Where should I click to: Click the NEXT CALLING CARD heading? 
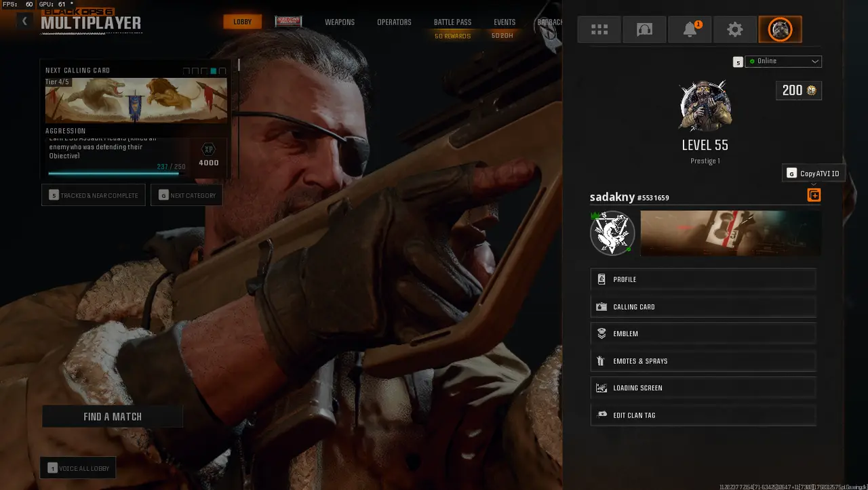[x=77, y=70]
